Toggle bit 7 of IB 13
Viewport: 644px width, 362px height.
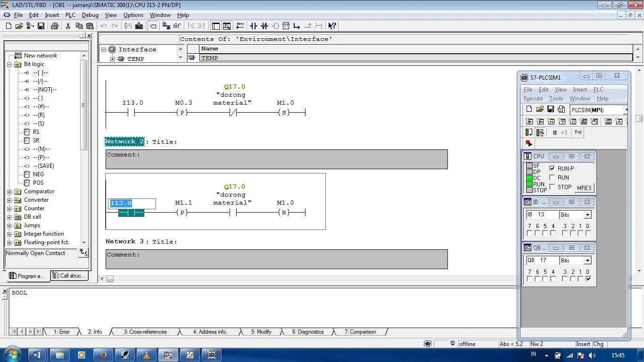(x=529, y=233)
